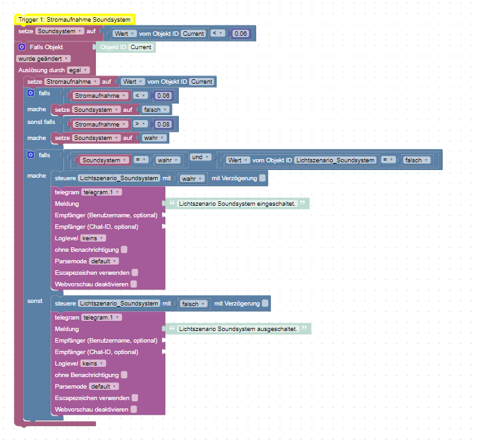Enable 'Webvorschau deaktivieren' in the eingeschaltet telegram block
Screen dimensions: 479x448
coord(133,284)
